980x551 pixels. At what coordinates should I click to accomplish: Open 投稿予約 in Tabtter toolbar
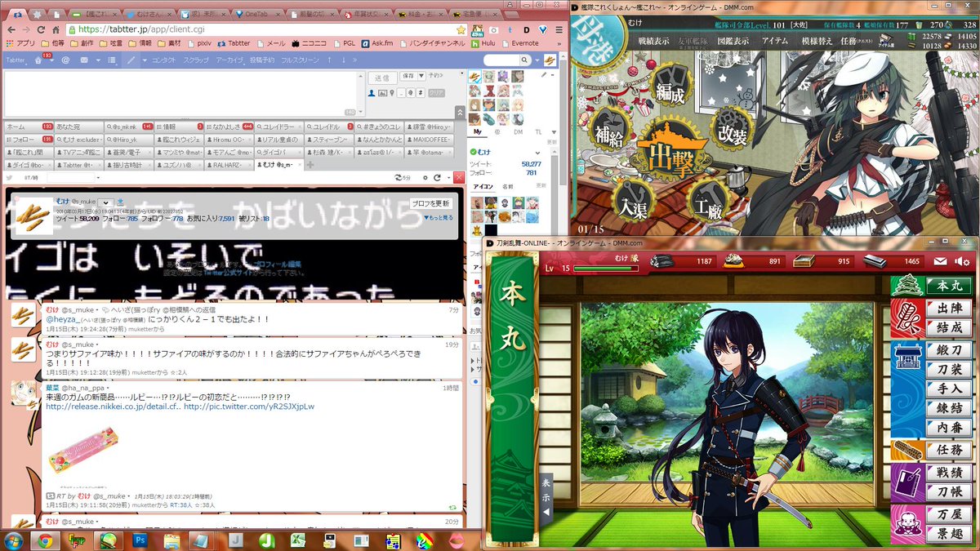coord(261,60)
